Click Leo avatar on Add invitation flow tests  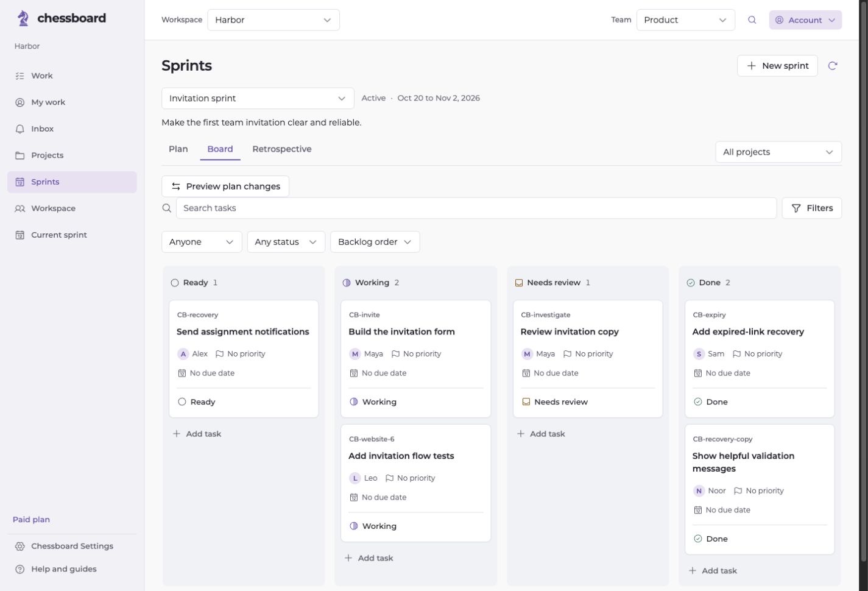[x=355, y=478]
